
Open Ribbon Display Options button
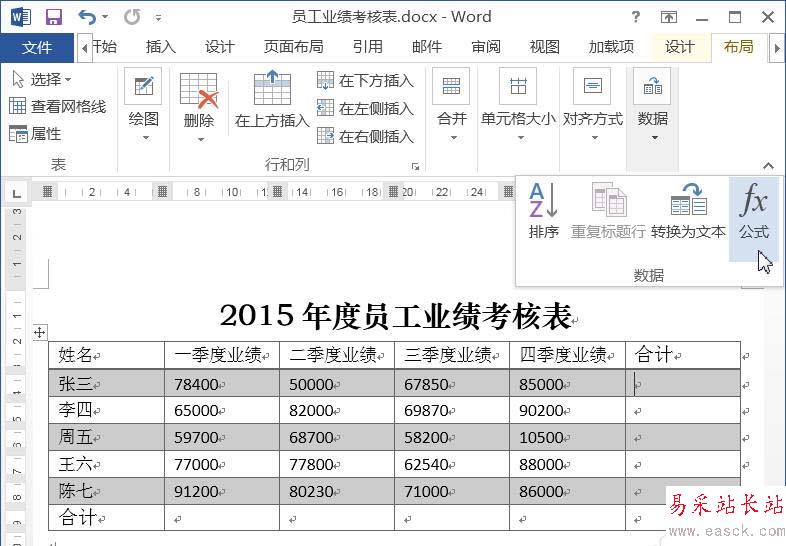(x=669, y=17)
